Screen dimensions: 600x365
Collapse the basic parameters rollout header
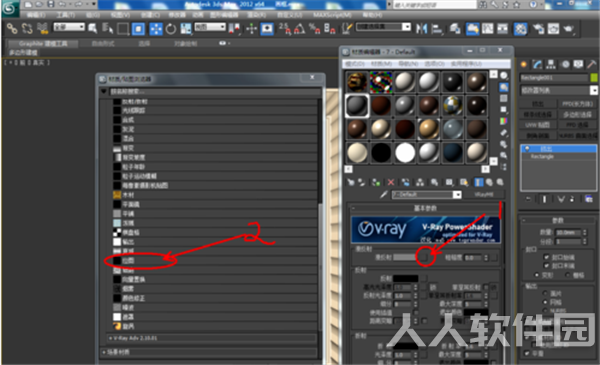(x=426, y=208)
